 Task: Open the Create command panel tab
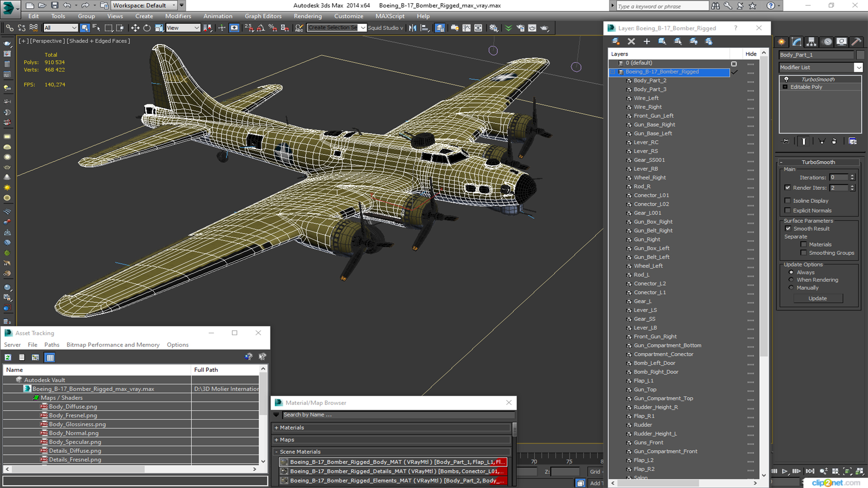click(x=782, y=42)
